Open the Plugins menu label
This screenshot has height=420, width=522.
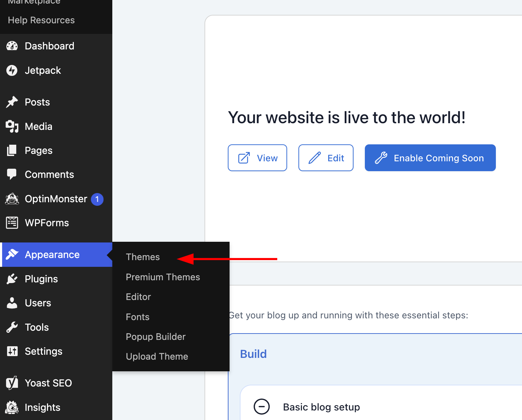click(x=41, y=279)
